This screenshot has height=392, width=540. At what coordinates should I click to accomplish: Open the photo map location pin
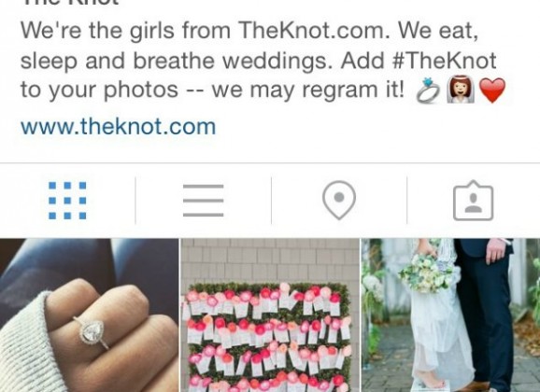click(x=339, y=200)
